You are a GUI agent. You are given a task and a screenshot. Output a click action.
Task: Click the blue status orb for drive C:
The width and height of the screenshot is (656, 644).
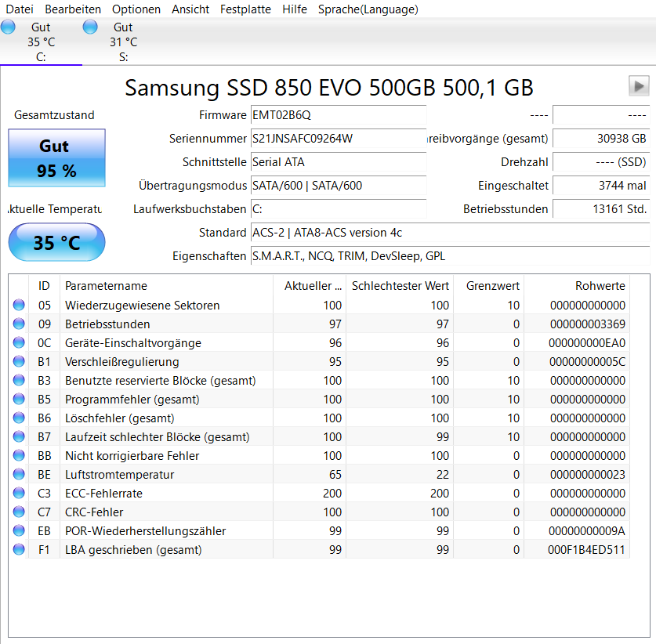(x=8, y=27)
